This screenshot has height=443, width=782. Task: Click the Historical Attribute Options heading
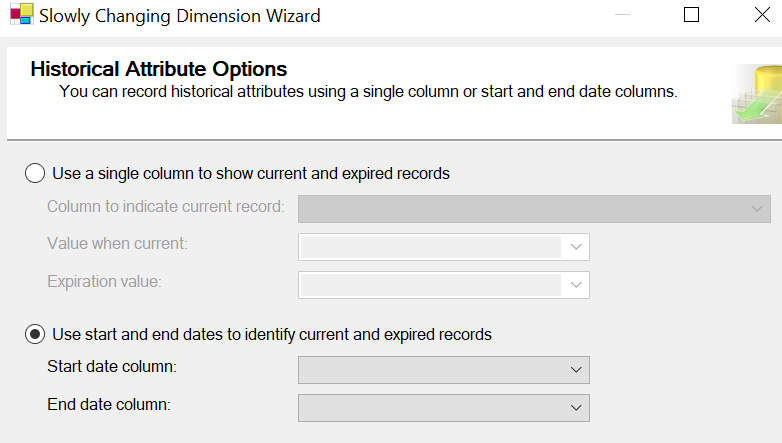point(159,69)
